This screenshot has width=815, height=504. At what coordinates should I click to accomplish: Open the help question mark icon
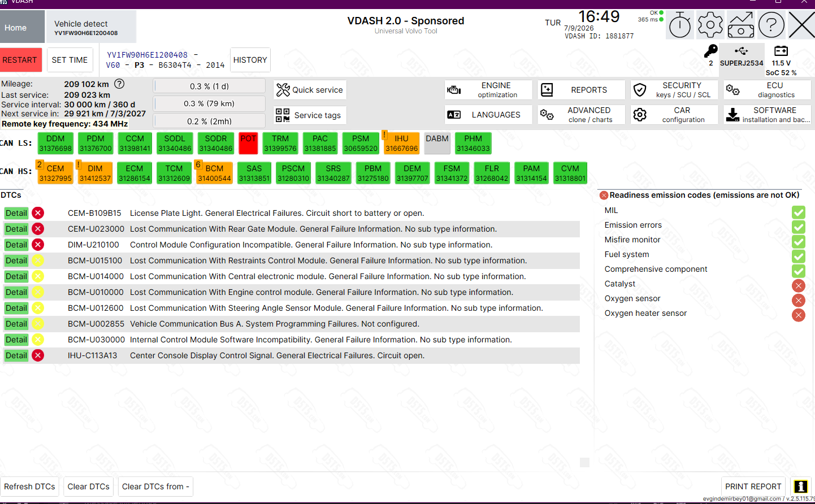point(771,25)
